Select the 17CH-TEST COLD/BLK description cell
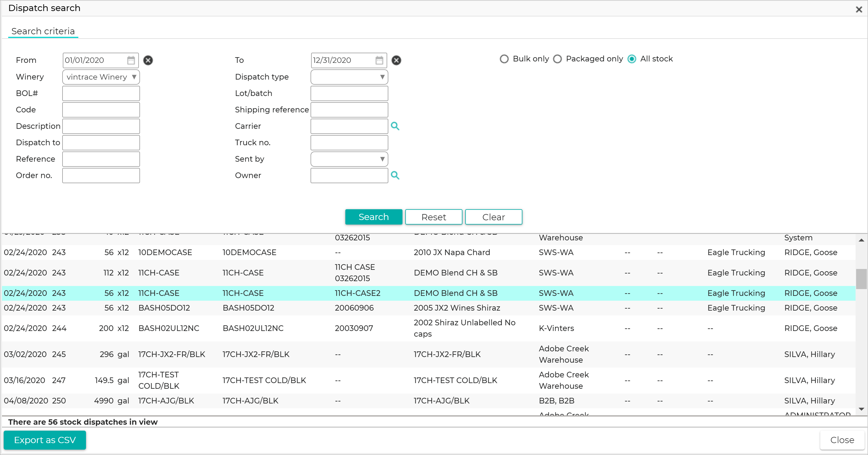Screen dimensions: 868x455 click(x=455, y=381)
